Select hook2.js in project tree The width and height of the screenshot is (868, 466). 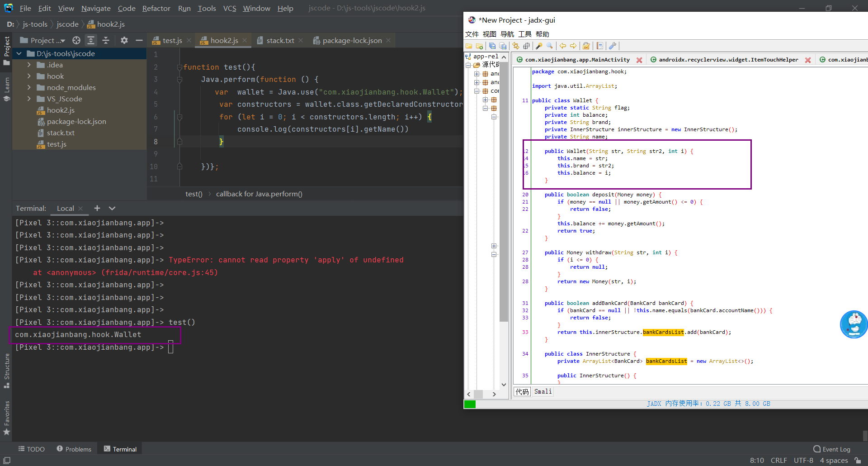tap(61, 110)
